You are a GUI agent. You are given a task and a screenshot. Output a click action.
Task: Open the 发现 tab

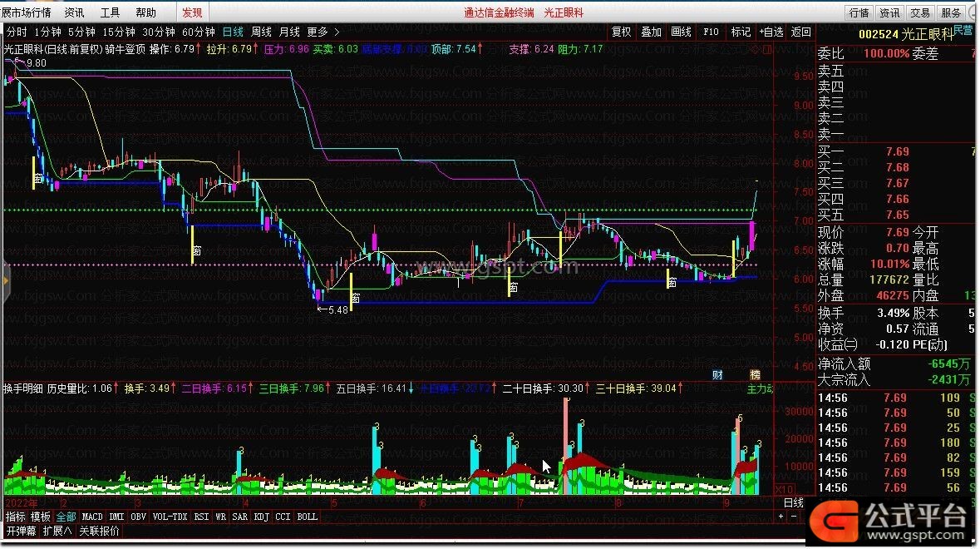[192, 12]
